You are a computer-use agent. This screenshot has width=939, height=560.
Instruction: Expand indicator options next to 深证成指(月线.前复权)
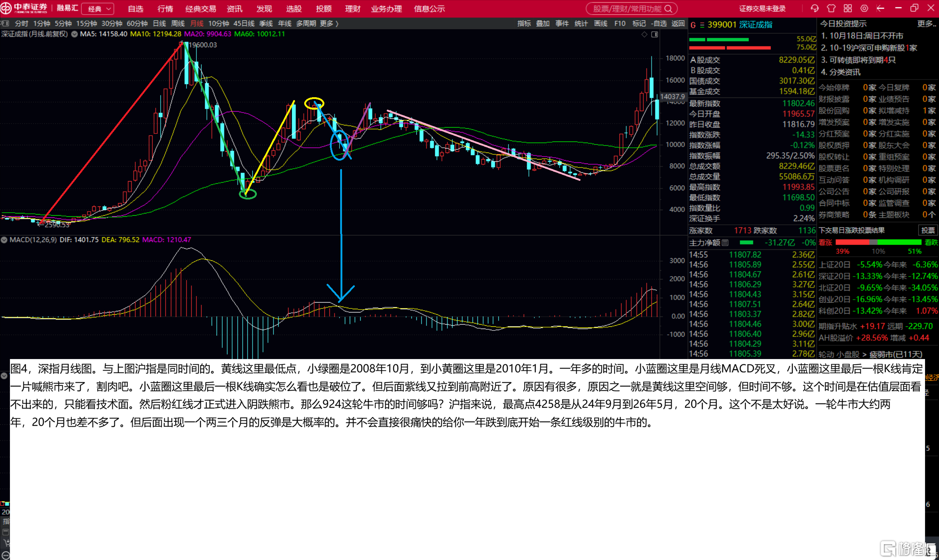click(x=74, y=34)
